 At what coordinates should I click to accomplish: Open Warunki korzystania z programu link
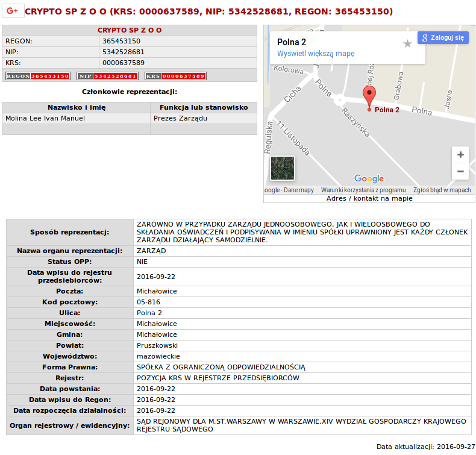pos(363,190)
